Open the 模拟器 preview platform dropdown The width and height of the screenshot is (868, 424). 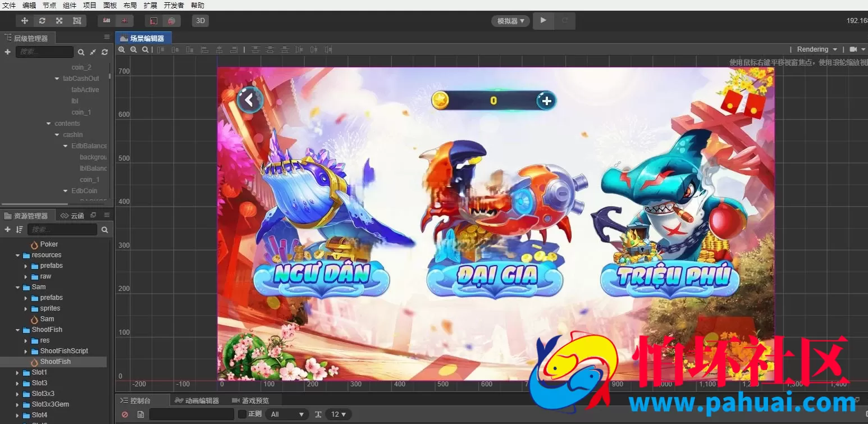pyautogui.click(x=511, y=21)
